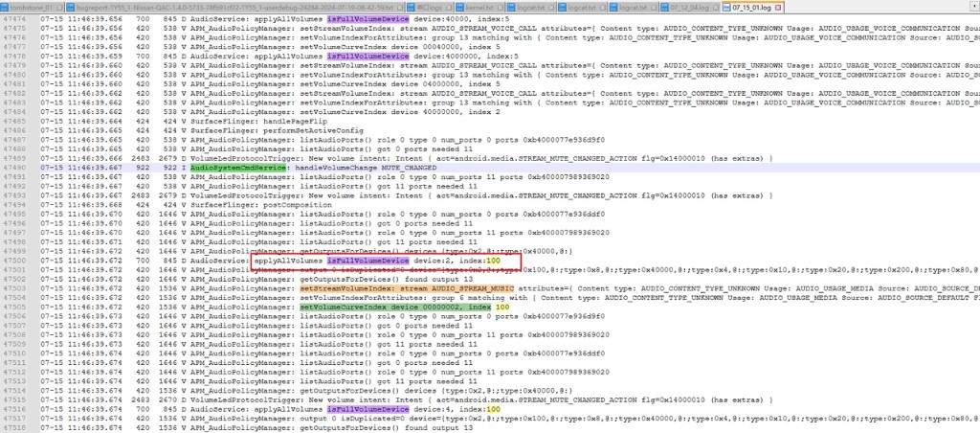Screen dimensions: 980x433
Task: Click 'isFullVolumeDevice' highlight on line 47474
Action: point(368,19)
